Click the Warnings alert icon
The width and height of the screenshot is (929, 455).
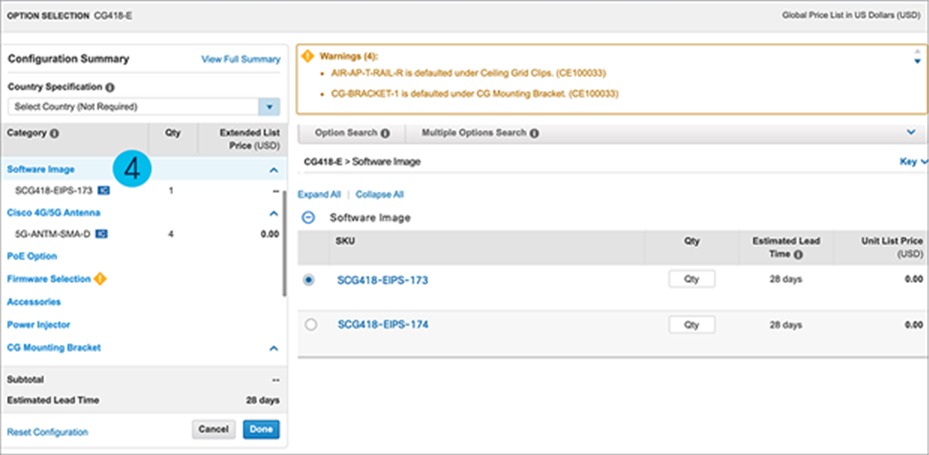click(307, 56)
